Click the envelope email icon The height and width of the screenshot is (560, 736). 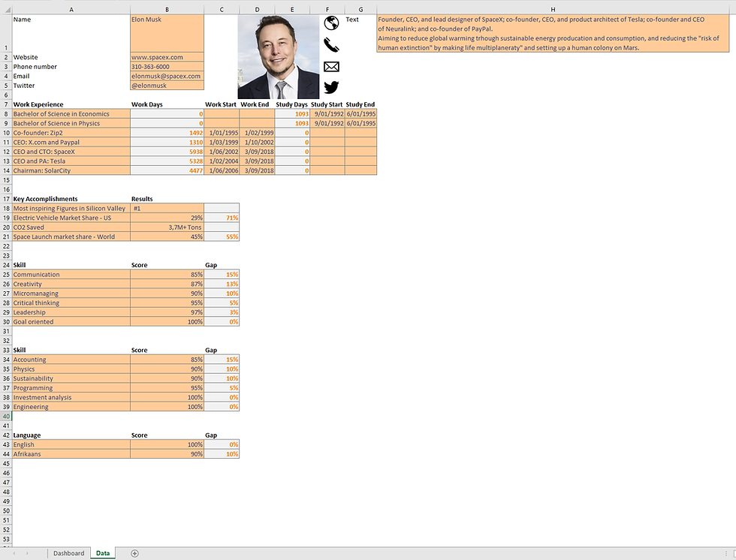331,67
